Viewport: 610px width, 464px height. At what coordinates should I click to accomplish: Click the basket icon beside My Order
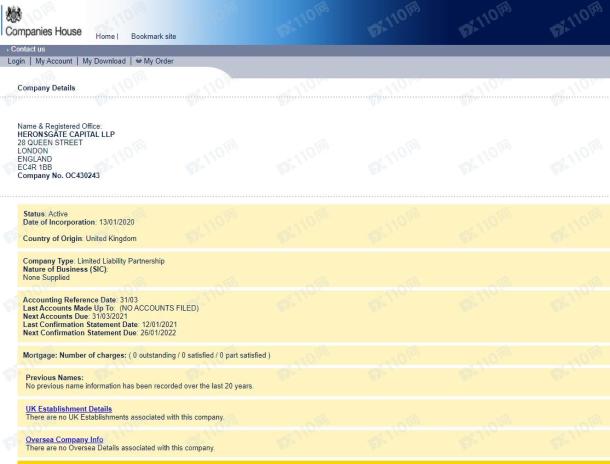(x=138, y=61)
